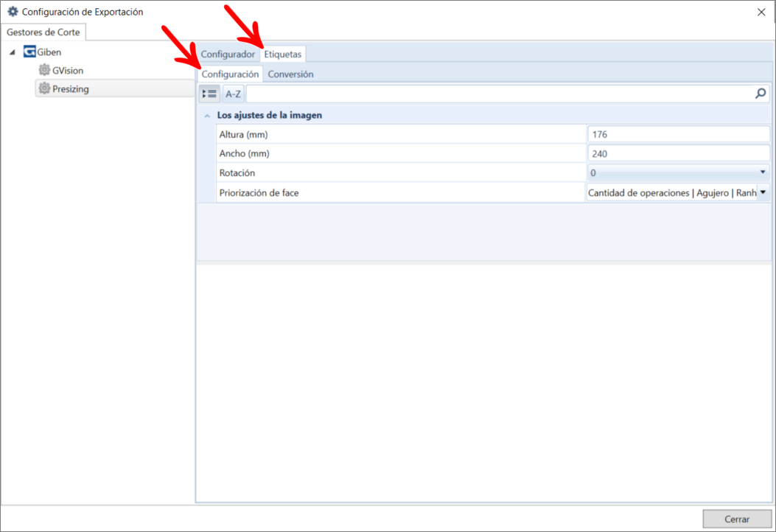Switch to the Gestores de Corte tab
Viewport: 776px width, 532px height.
coord(43,32)
